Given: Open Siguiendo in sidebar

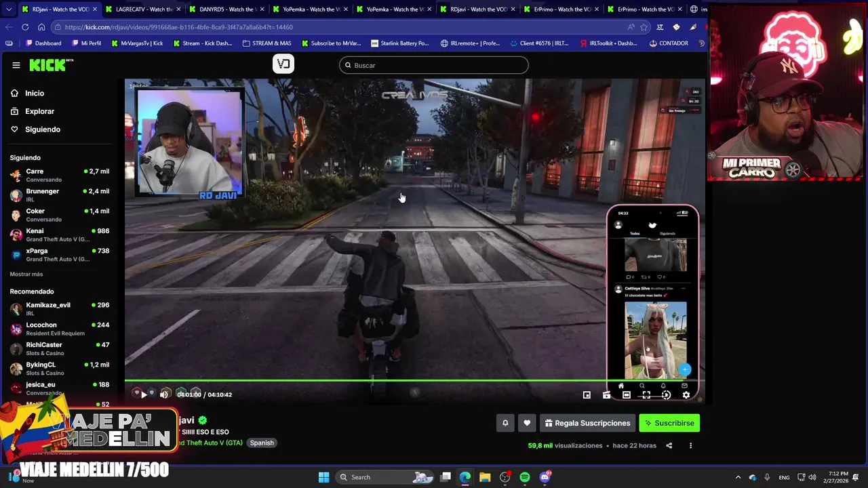Looking at the screenshot, I should coord(59,129).
